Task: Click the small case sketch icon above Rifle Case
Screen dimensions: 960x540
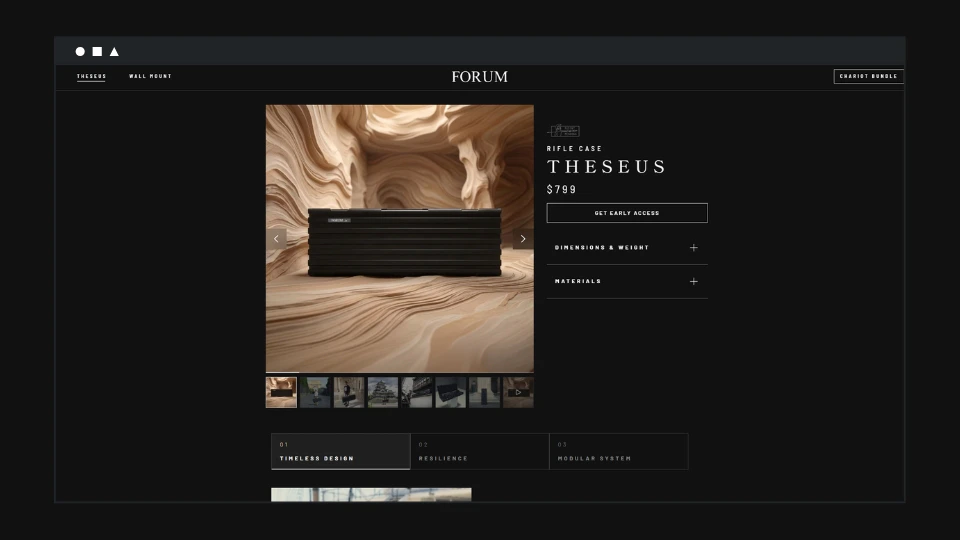Action: pyautogui.click(x=563, y=130)
